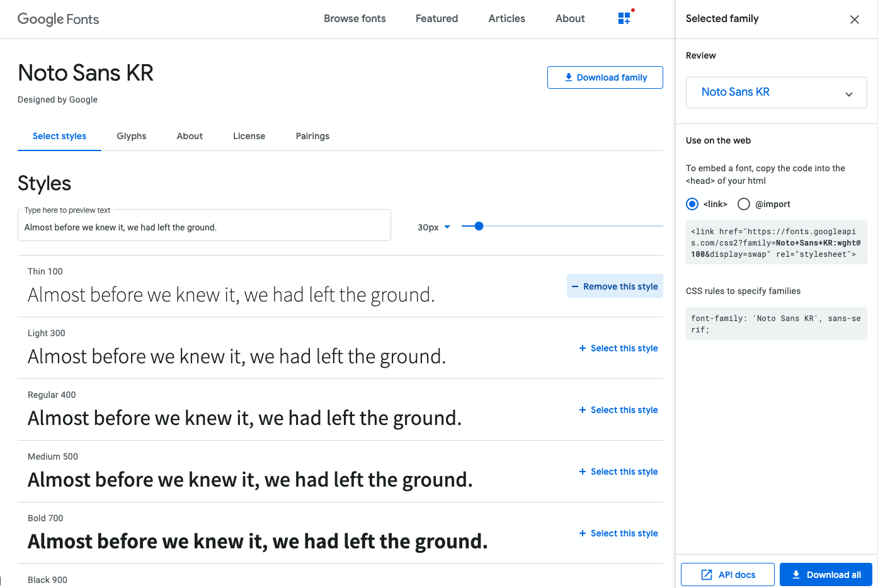Click download icon in Download all button
This screenshot has height=588, width=878.
[x=796, y=575]
